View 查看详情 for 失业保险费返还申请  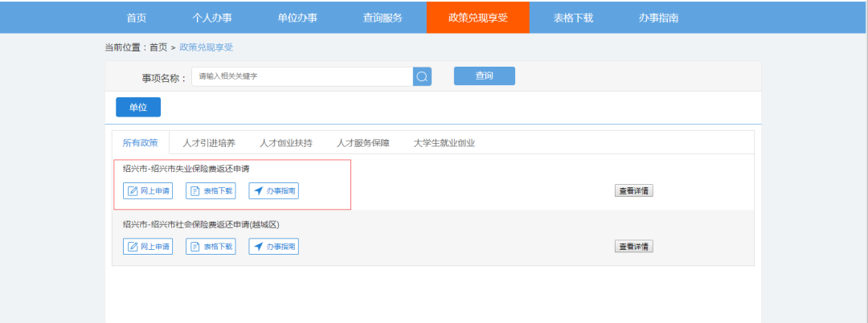click(x=634, y=190)
